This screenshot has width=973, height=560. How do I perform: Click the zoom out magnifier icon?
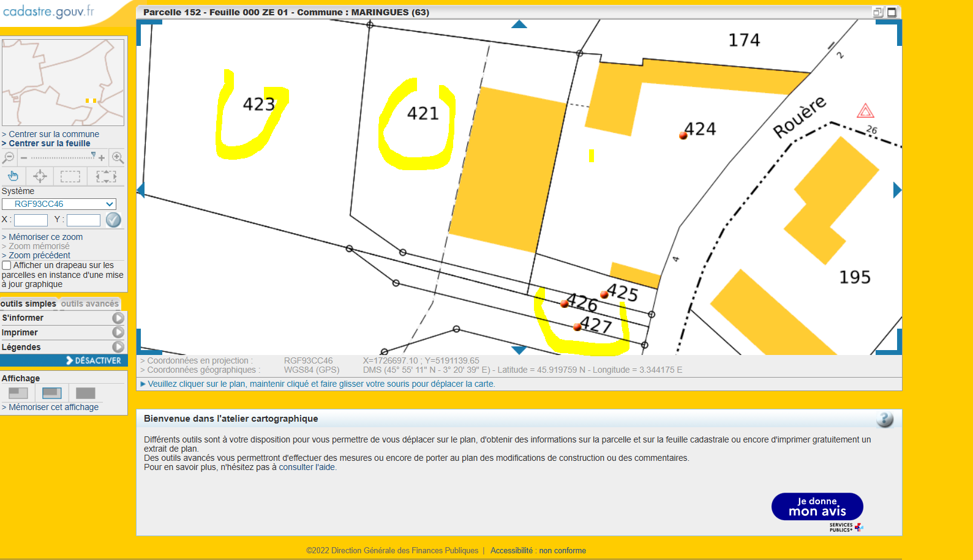point(9,158)
